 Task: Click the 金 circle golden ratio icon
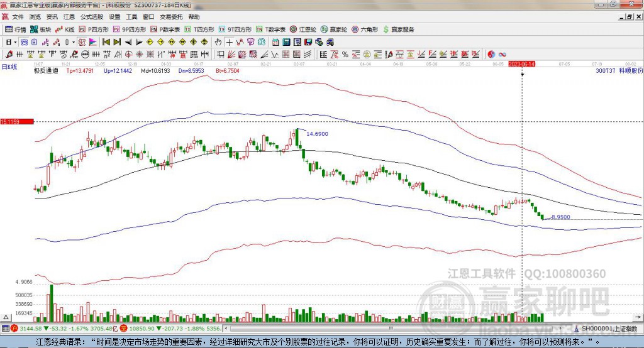367,54
